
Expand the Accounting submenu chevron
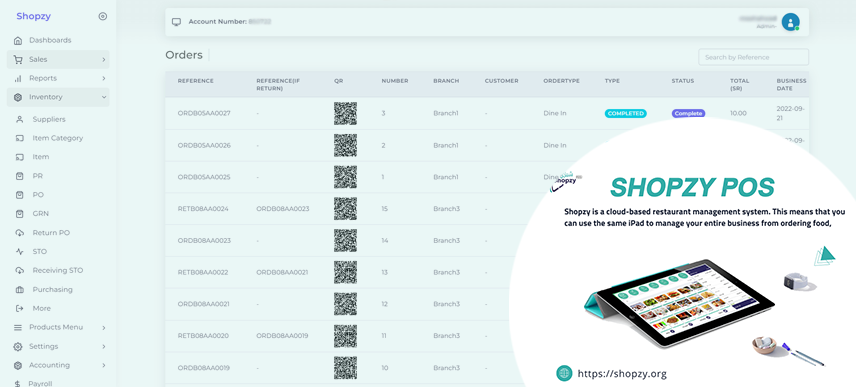(x=103, y=365)
